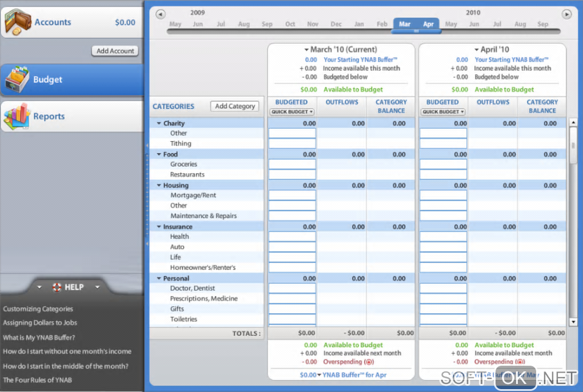Select Dec in the month timeline
This screenshot has width=583, height=392.
click(x=336, y=24)
